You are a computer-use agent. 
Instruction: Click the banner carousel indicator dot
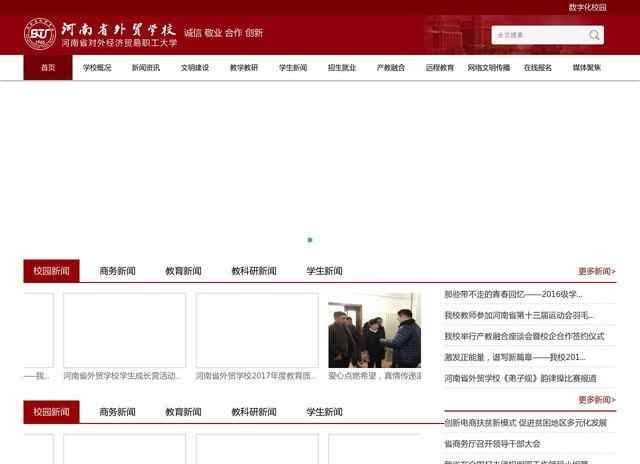(310, 240)
